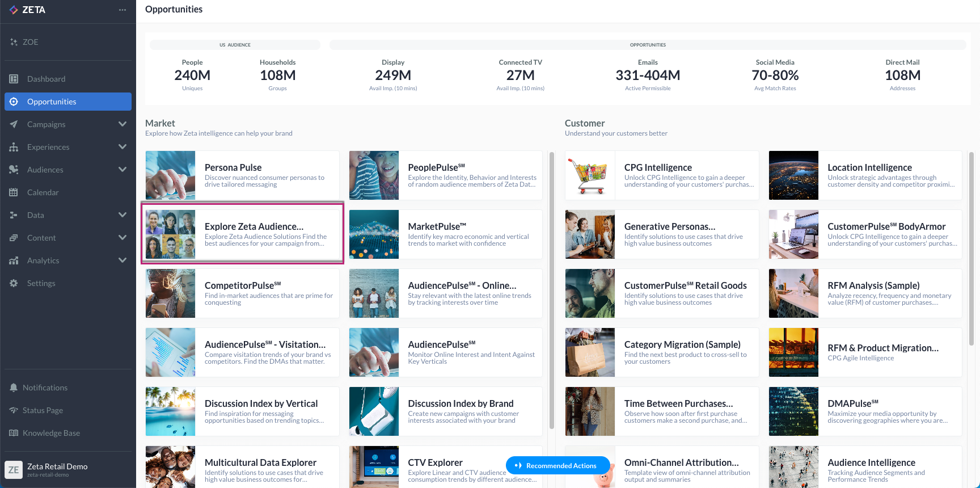Click the Status Page icon
Screen dimensions: 980x488
point(14,410)
